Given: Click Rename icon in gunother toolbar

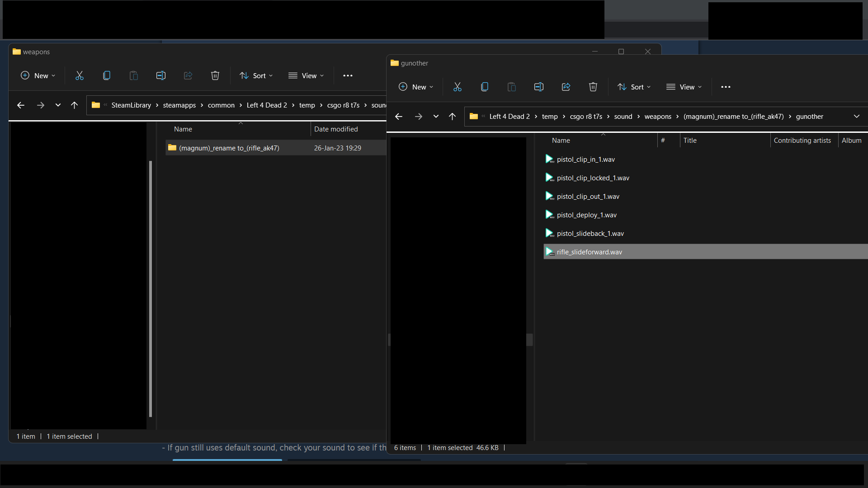Looking at the screenshot, I should tap(538, 87).
